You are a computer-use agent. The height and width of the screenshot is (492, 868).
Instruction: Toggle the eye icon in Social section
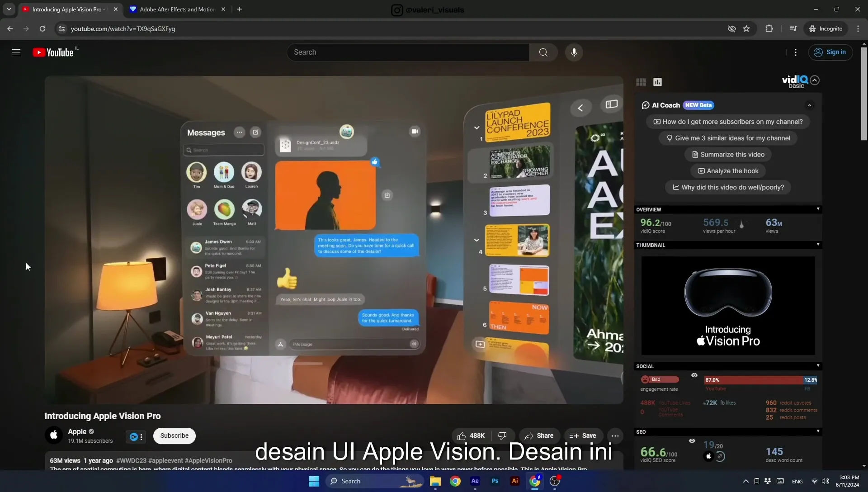[x=694, y=375]
